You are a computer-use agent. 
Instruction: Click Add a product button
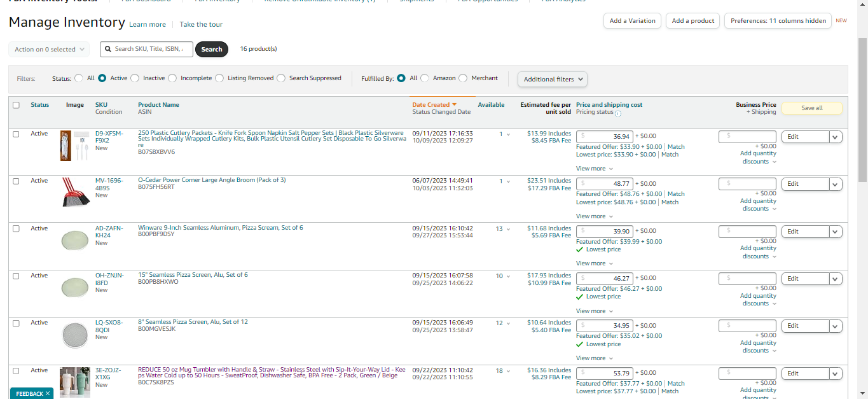point(693,20)
